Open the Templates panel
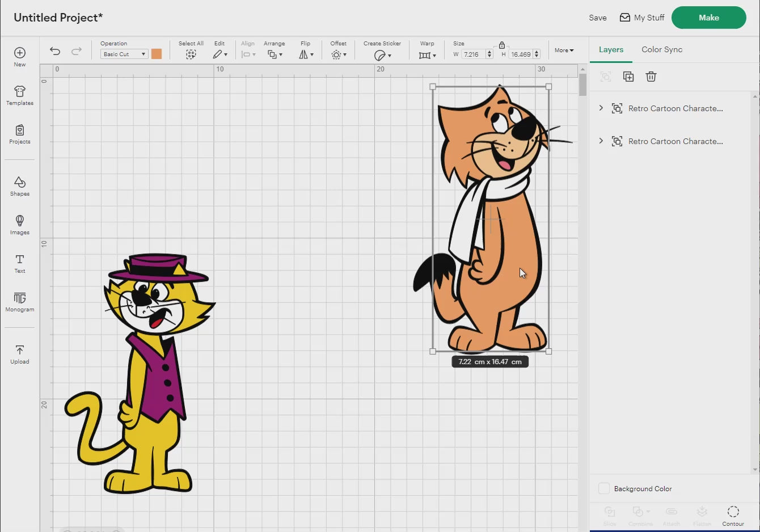The height and width of the screenshot is (532, 760). (x=20, y=95)
